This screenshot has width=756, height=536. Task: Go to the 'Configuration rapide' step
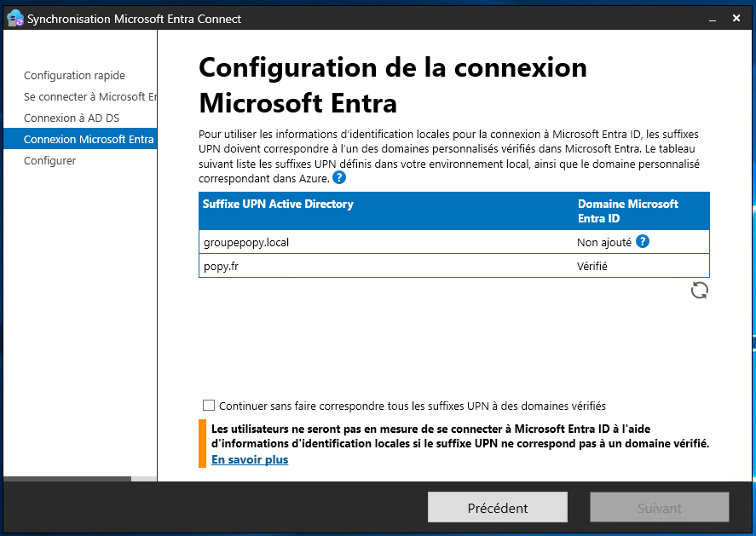74,75
